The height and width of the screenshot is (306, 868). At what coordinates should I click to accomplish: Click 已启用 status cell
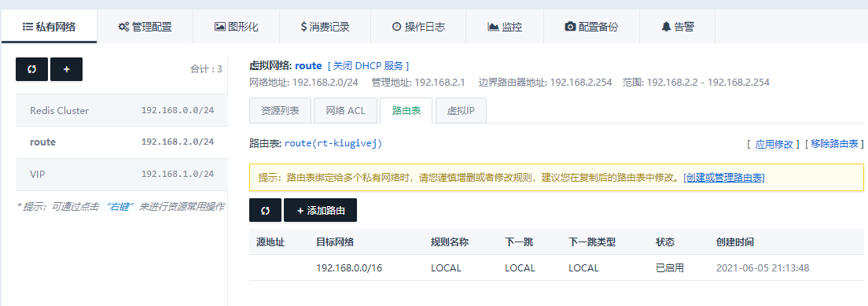point(670,267)
